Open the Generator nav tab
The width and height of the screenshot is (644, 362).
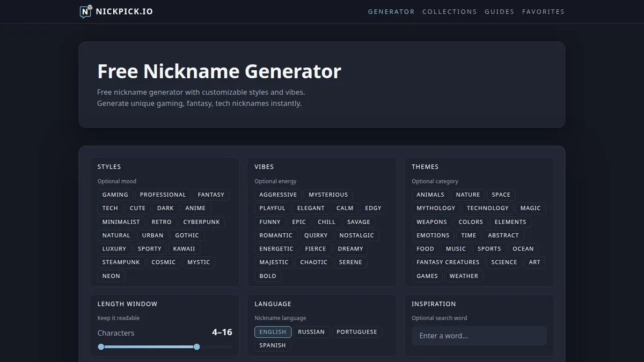point(391,11)
